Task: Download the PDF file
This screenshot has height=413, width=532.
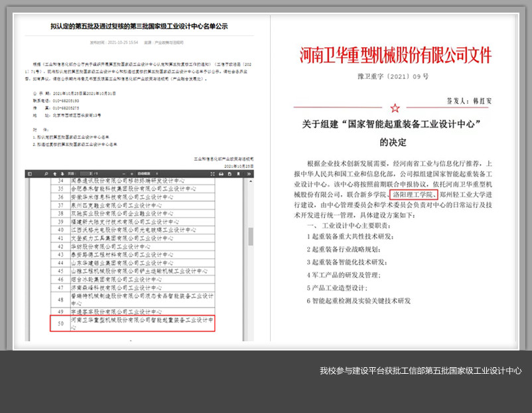Action: [x=230, y=173]
